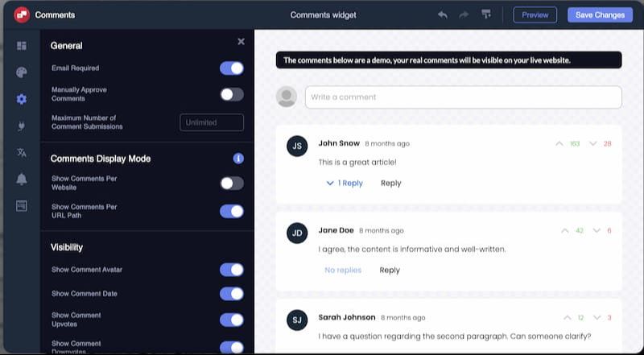Click the Save Changes button
This screenshot has height=355, width=644.
coord(600,15)
